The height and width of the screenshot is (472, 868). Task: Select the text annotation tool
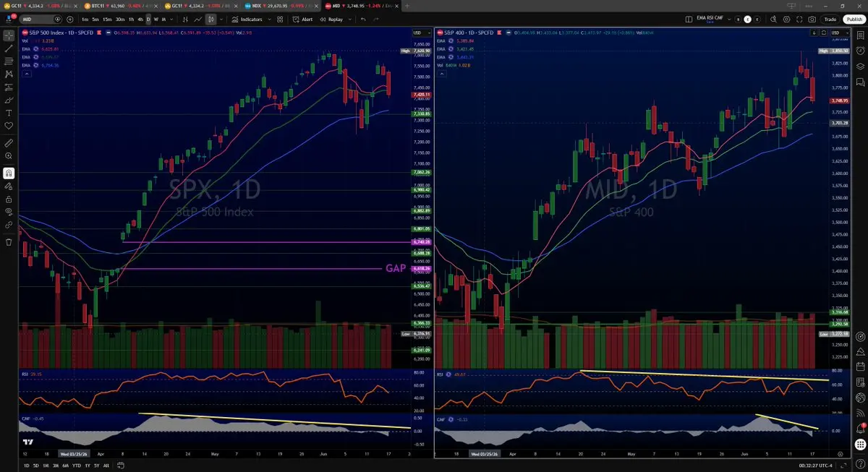point(9,113)
